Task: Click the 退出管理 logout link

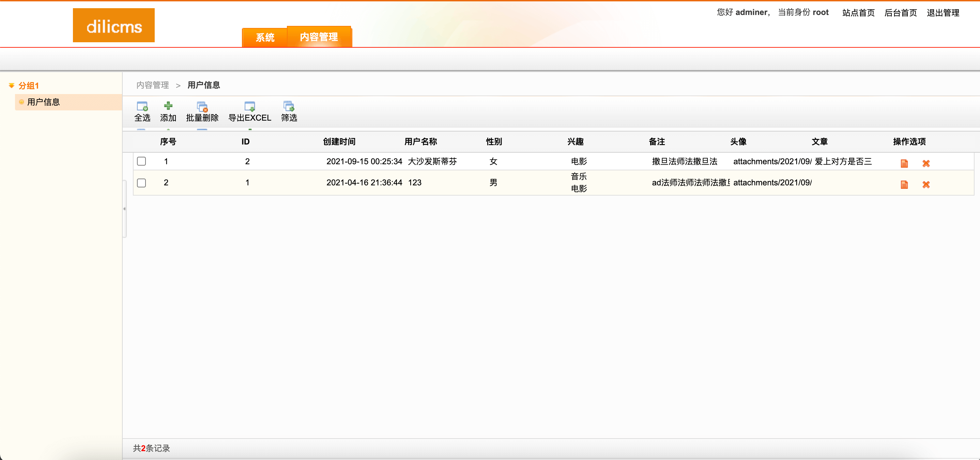Action: 943,13
